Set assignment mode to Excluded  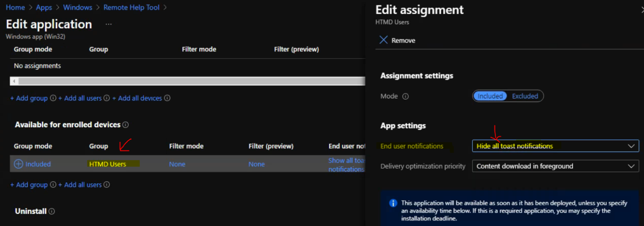pos(525,96)
